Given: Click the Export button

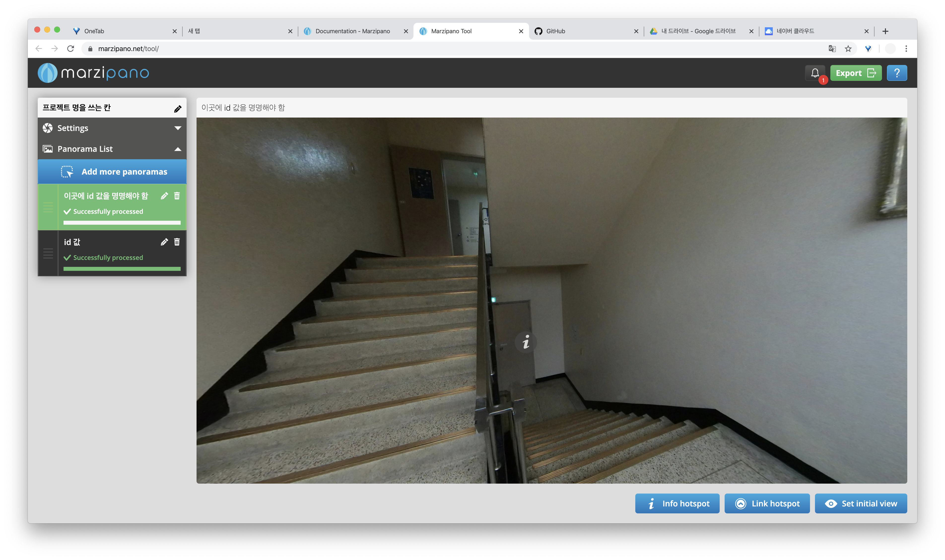Looking at the screenshot, I should [855, 73].
